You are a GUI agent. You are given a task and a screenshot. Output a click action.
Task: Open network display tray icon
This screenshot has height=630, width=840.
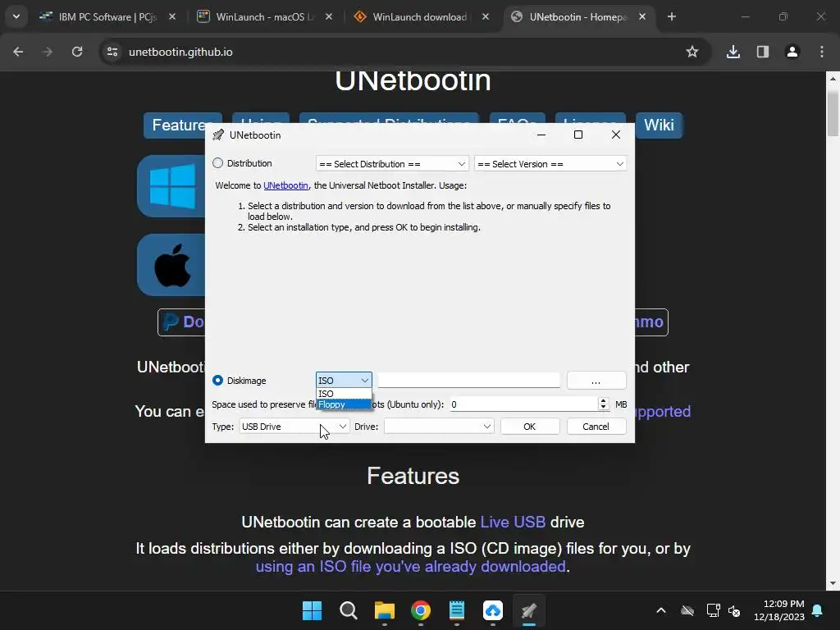(713, 610)
